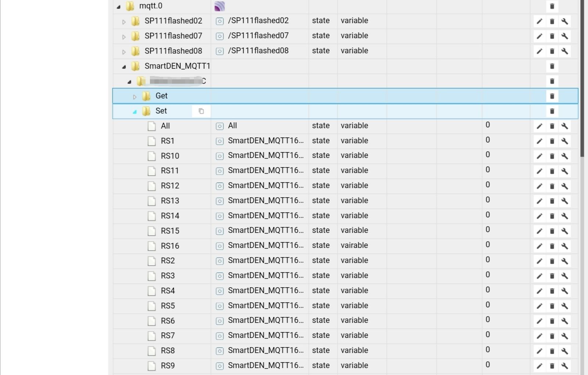Delete the RS13 state
Screen dimensions: 588x375
tap(552, 201)
